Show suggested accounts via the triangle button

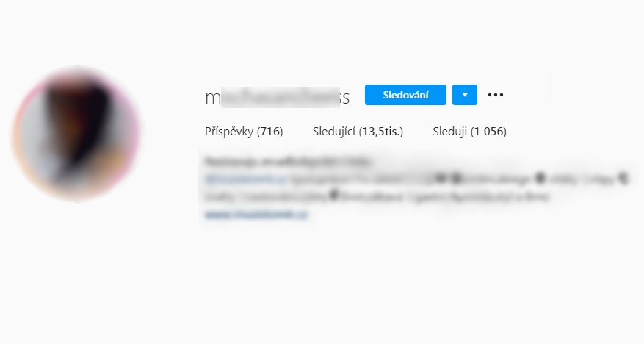point(465,95)
